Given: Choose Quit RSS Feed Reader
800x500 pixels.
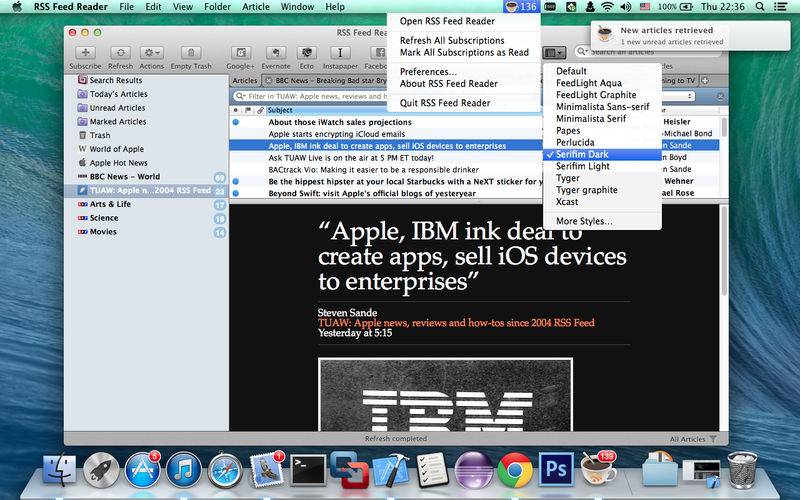Looking at the screenshot, I should (x=463, y=103).
